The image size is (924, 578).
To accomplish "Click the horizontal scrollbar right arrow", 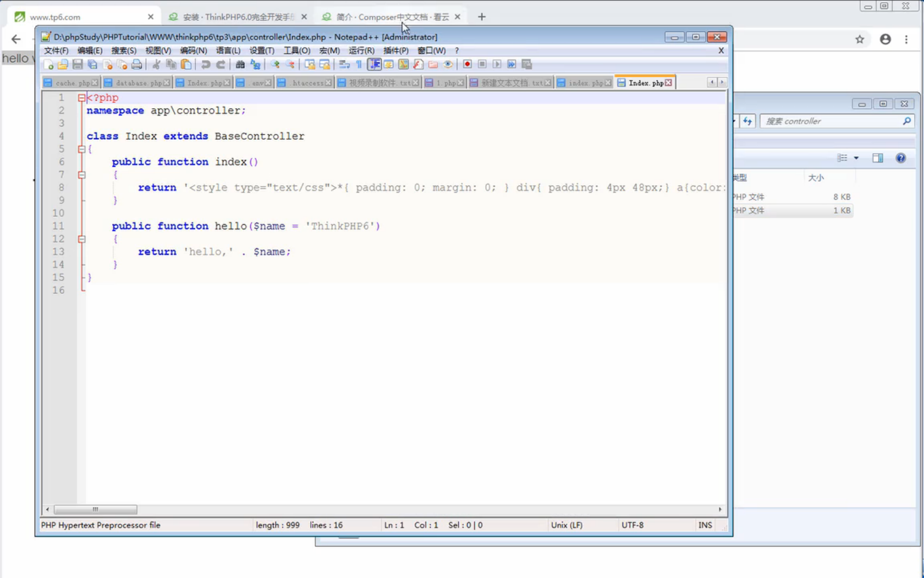I will pos(720,510).
